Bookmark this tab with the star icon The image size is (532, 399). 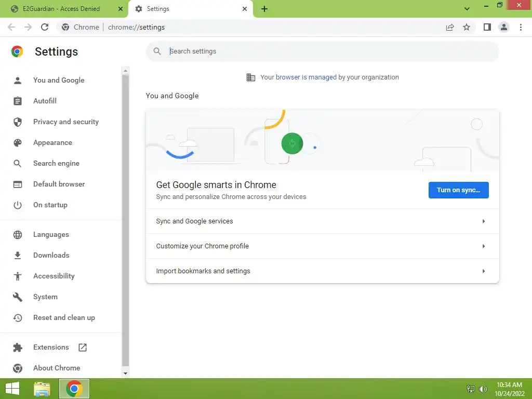[x=467, y=27]
